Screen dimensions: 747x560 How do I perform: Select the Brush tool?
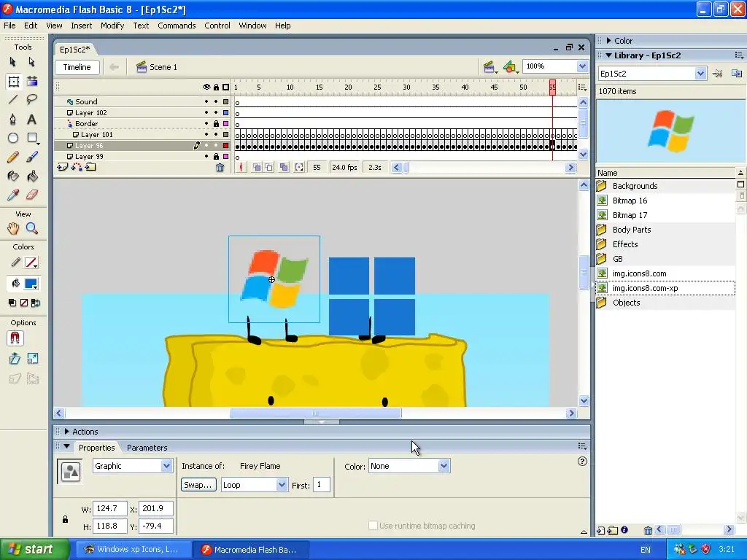31,157
